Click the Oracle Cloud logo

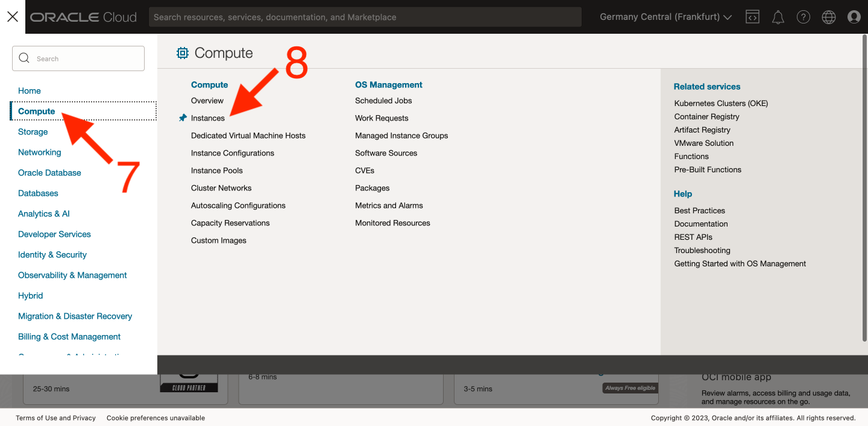coord(84,17)
